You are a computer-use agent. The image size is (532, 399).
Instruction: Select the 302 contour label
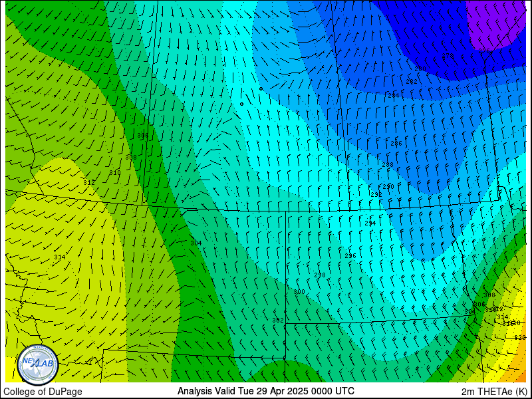[x=278, y=321]
